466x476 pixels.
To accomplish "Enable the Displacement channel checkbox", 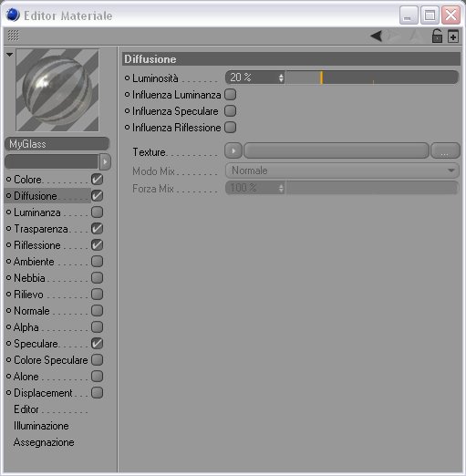I will click(98, 393).
